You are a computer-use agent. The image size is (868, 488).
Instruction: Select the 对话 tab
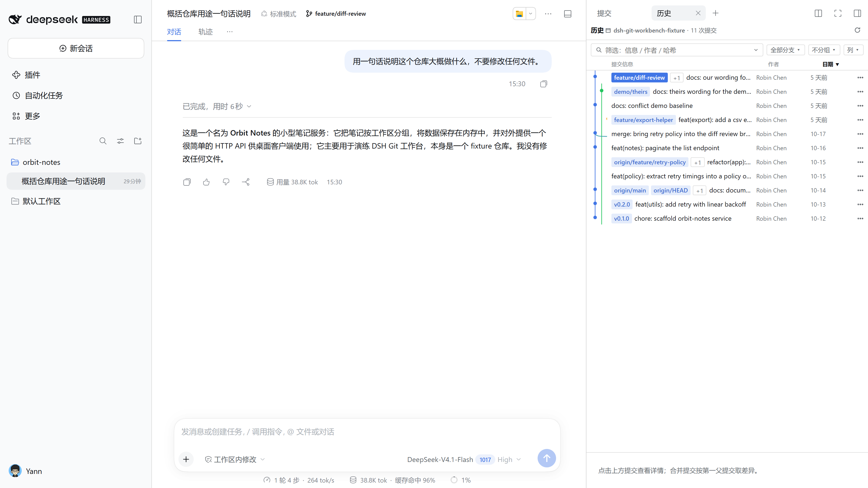(x=174, y=32)
